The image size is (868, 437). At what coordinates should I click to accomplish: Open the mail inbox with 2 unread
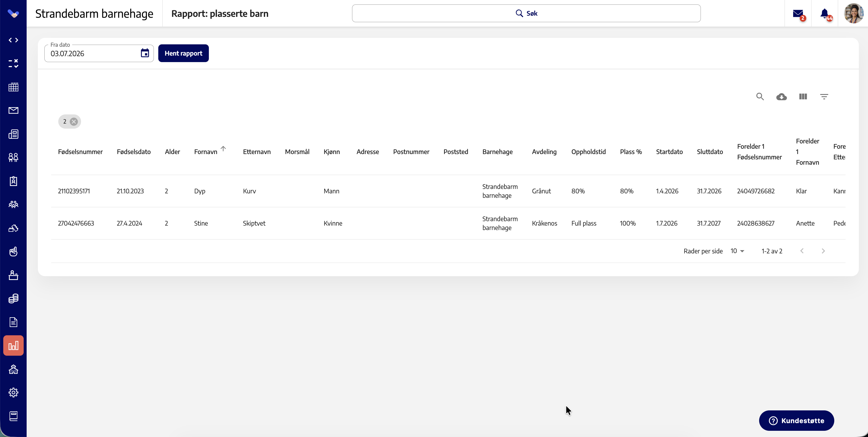pyautogui.click(x=798, y=14)
